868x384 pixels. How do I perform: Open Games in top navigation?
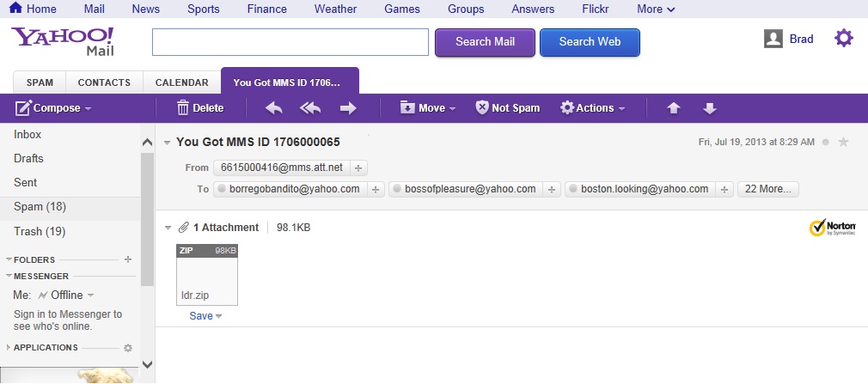click(402, 9)
